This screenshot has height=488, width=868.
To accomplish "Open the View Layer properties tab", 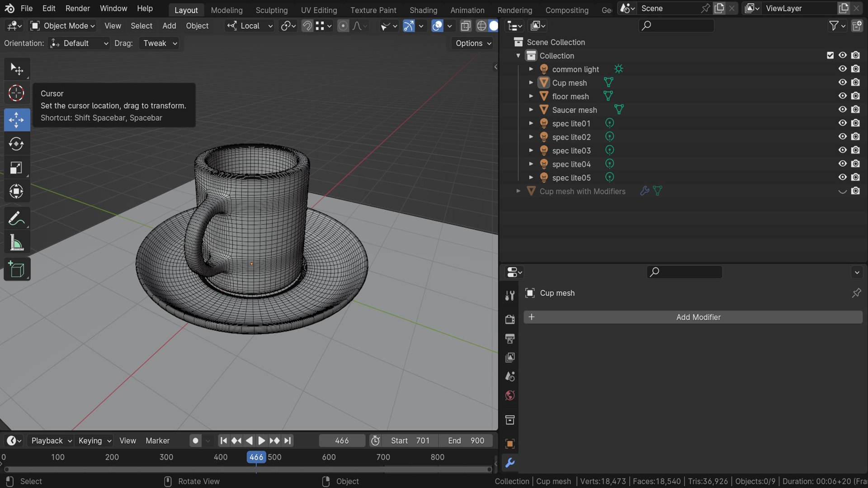I will (510, 357).
